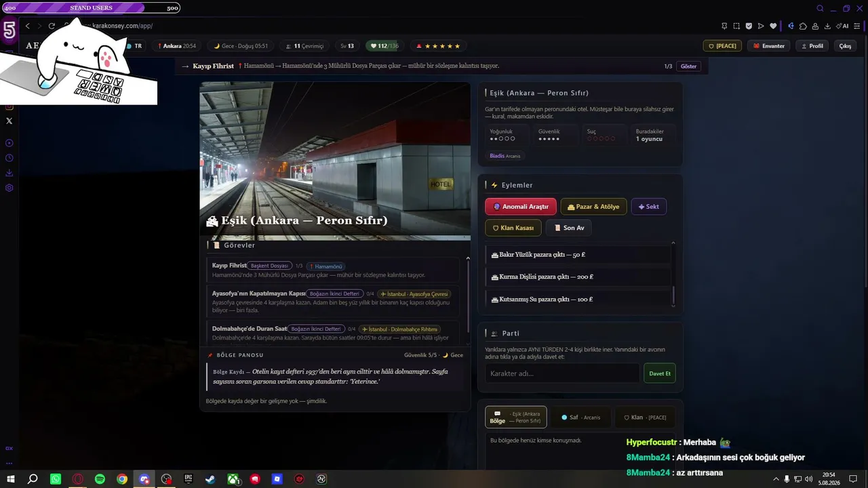
Task: Click the Başkent Dosyası quest tag
Action: pos(270,266)
